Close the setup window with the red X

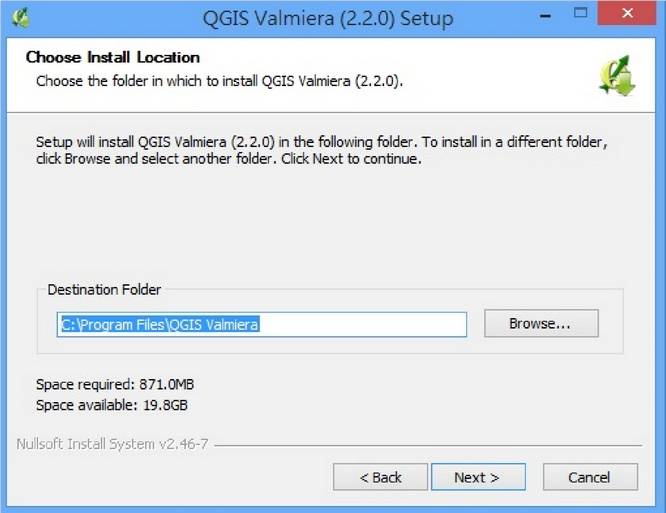pyautogui.click(x=627, y=13)
